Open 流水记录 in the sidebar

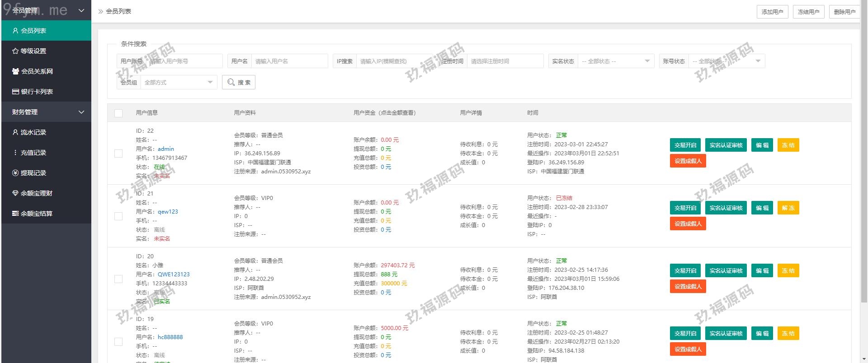click(x=33, y=132)
